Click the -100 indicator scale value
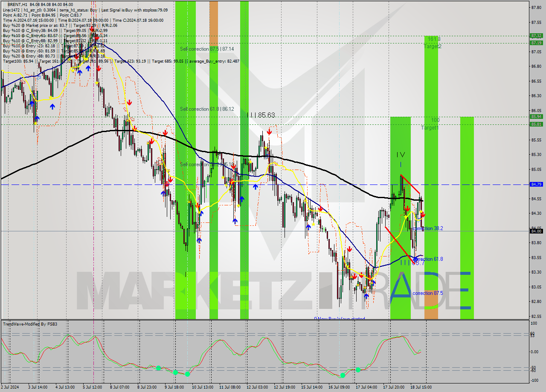The height and width of the screenshot is (392, 546). click(x=535, y=380)
